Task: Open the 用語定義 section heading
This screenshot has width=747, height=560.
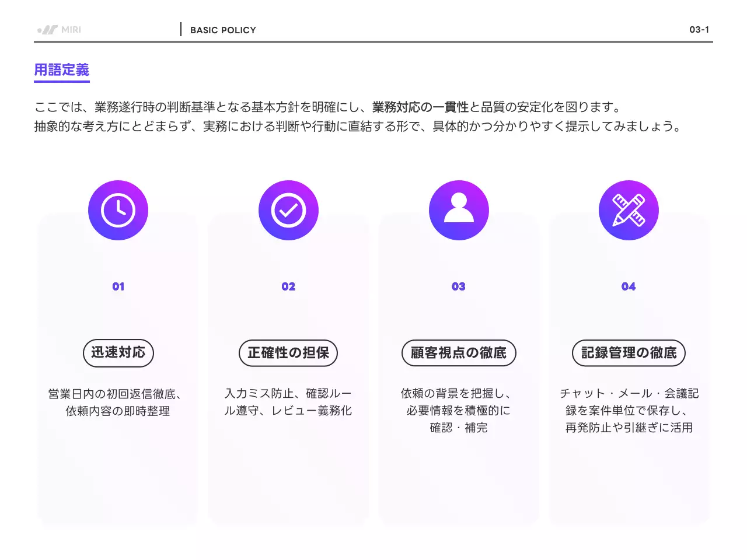Action: point(61,70)
